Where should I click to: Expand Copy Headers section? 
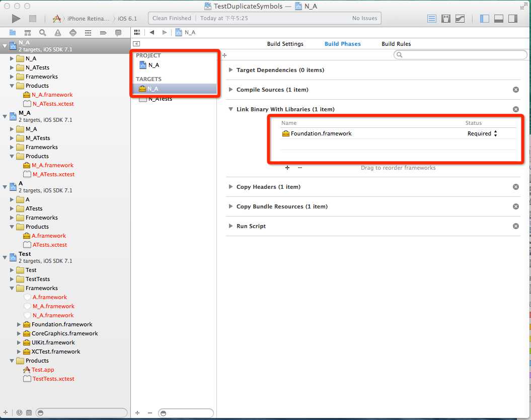[231, 187]
